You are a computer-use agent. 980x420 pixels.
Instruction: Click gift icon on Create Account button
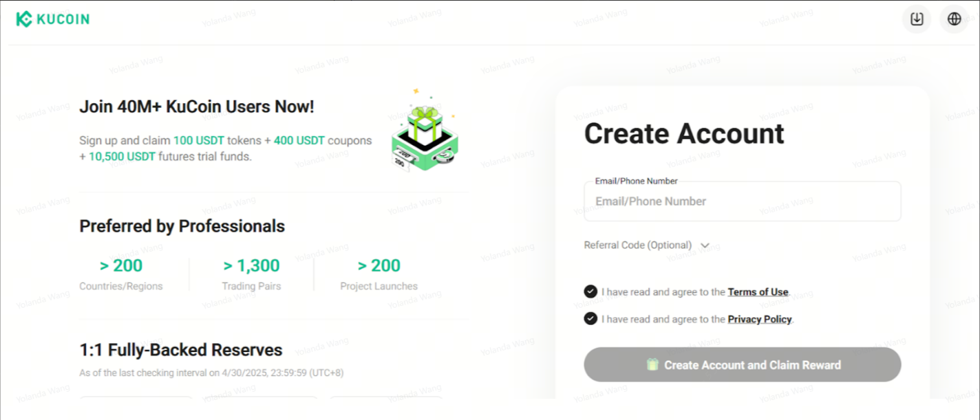652,365
